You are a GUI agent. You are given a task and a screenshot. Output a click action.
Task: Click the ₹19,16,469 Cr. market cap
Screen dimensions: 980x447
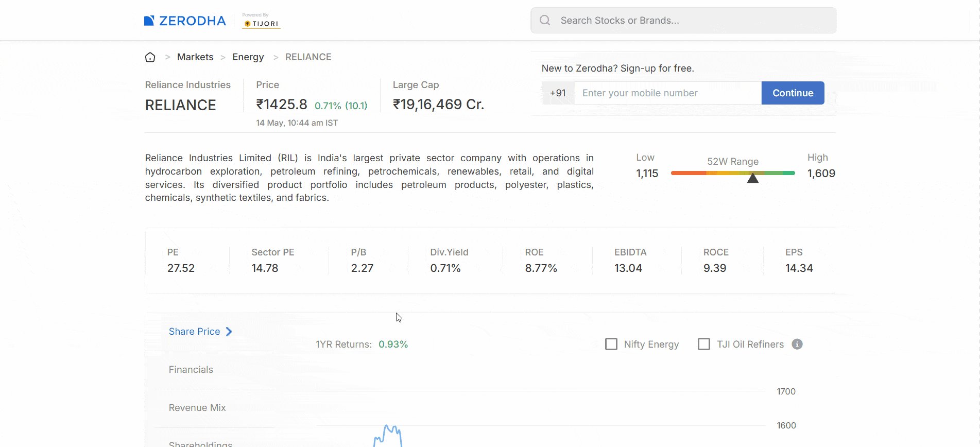(x=439, y=105)
